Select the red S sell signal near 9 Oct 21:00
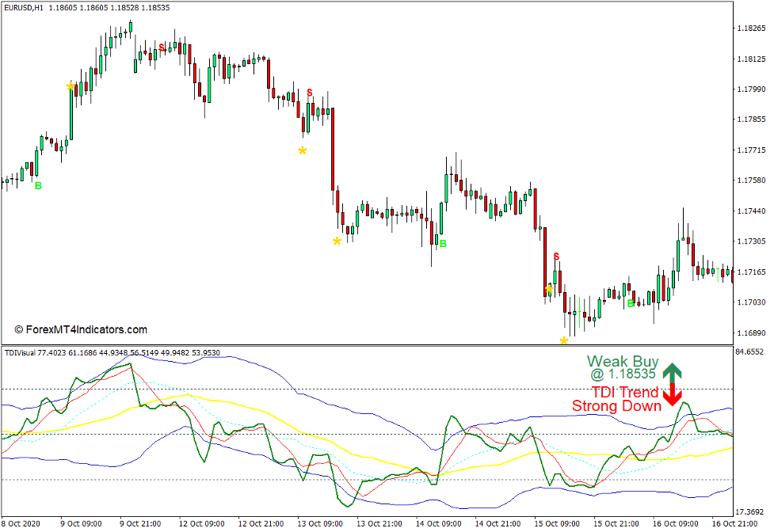Screen dimensions: 774x532 [162, 47]
